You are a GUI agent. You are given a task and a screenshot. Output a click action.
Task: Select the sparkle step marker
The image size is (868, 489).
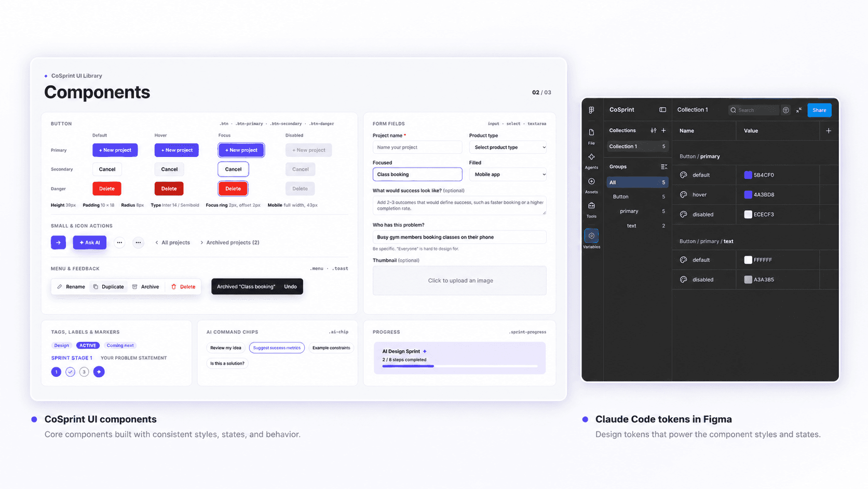(x=99, y=372)
